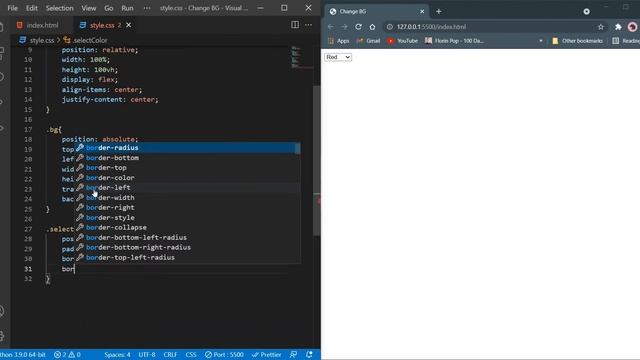This screenshot has height=360, width=640.
Task: Open the Red color select dropdown in browser
Action: click(338, 57)
